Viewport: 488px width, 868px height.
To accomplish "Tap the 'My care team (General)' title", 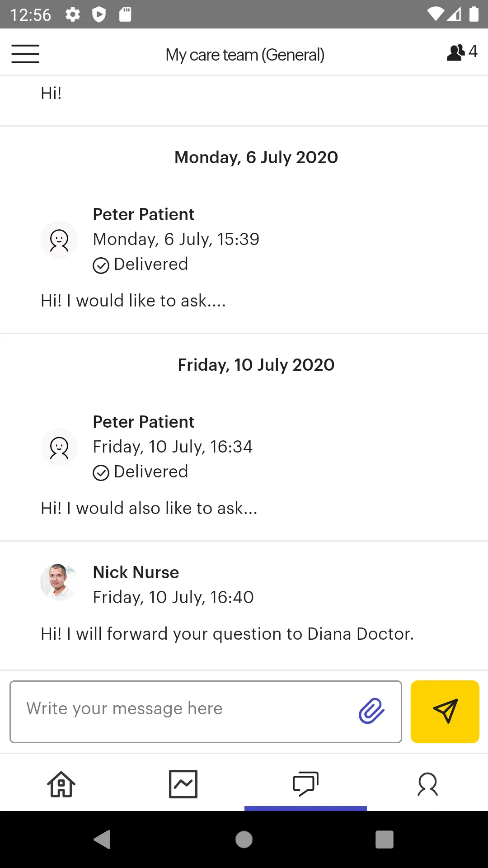I will point(245,55).
